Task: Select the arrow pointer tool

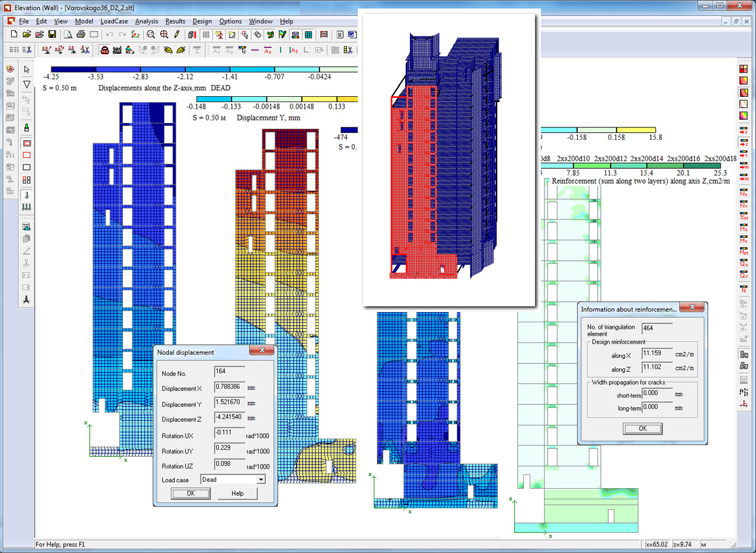Action: (x=27, y=70)
